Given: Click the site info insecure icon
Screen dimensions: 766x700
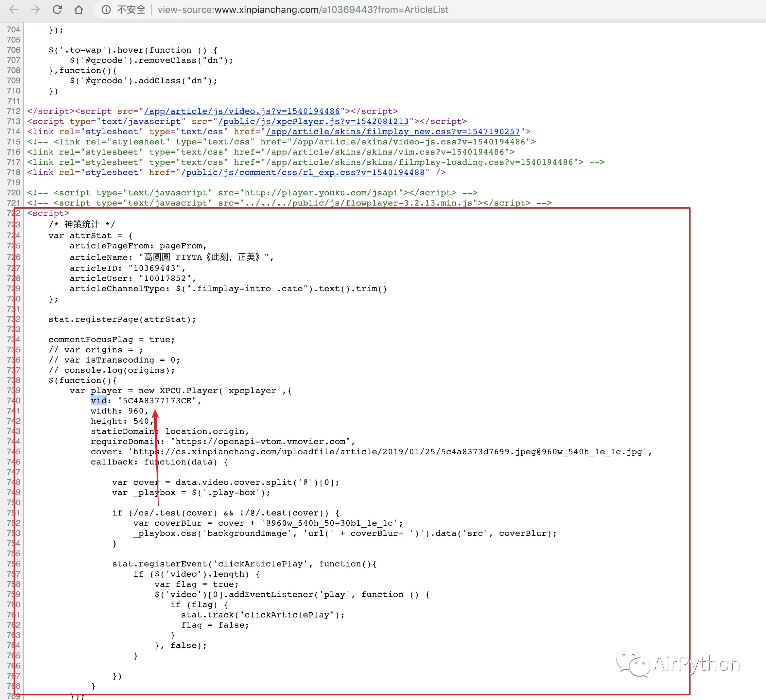Looking at the screenshot, I should point(106,10).
